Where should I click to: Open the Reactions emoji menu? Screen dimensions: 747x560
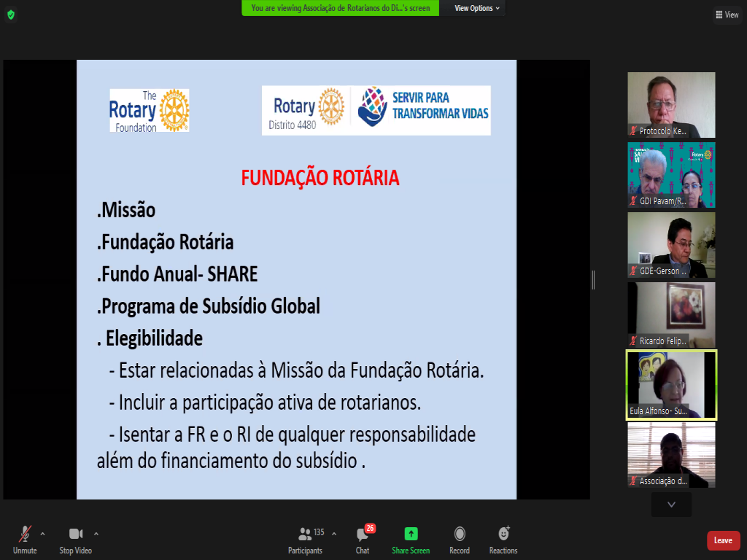coord(503,534)
